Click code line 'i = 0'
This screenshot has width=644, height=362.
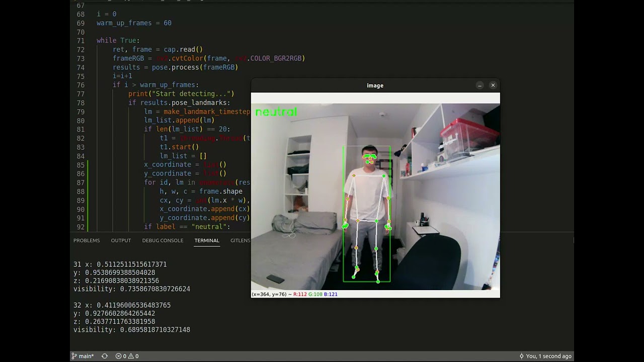pyautogui.click(x=107, y=14)
